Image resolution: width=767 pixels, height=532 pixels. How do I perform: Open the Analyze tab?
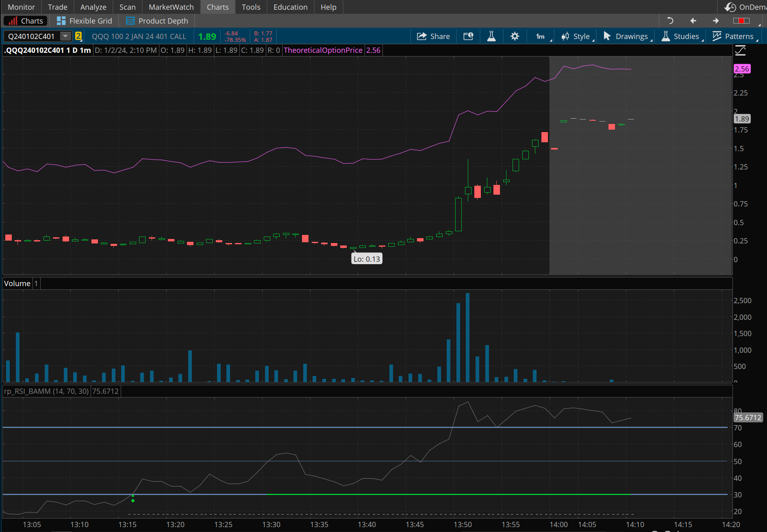93,7
